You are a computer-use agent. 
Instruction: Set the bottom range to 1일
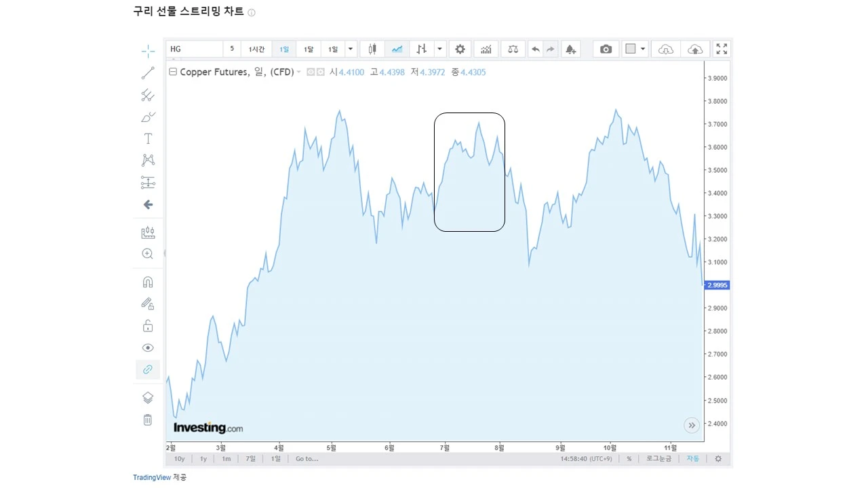[276, 459]
